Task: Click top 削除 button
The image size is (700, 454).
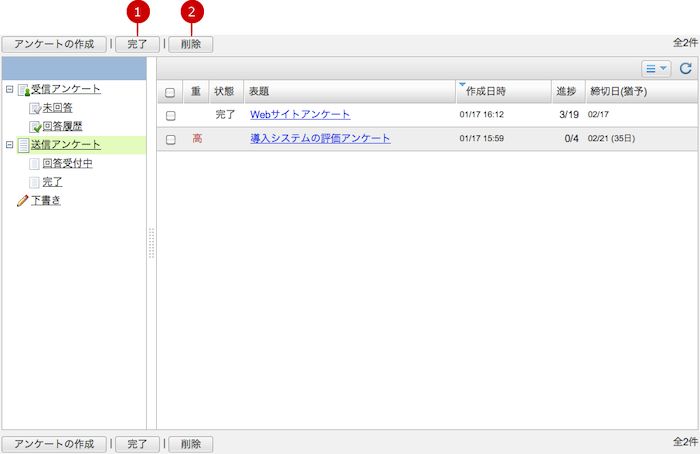Action: tap(191, 44)
